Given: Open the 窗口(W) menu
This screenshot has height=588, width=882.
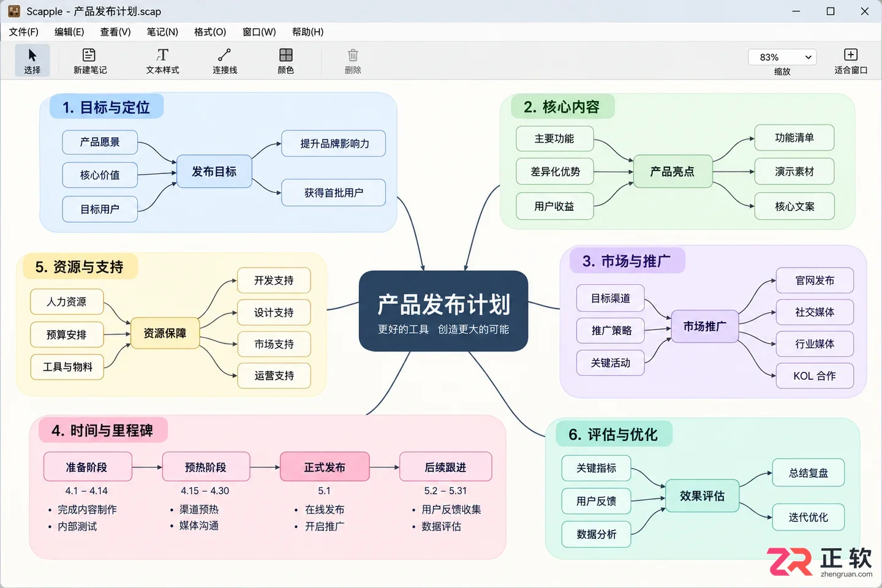Looking at the screenshot, I should 259,32.
